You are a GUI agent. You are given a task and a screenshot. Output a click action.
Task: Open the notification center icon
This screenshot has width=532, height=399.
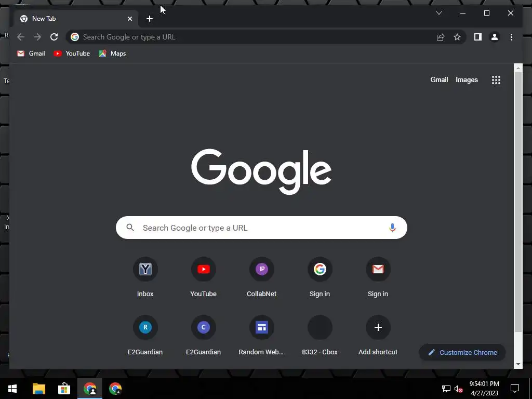tap(515, 389)
